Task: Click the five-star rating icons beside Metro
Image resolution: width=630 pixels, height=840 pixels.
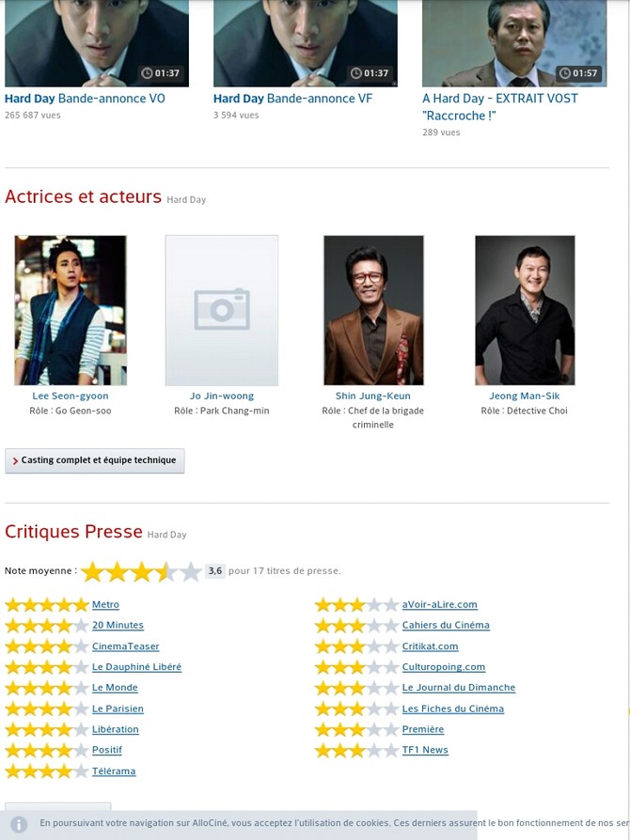Action: [47, 605]
